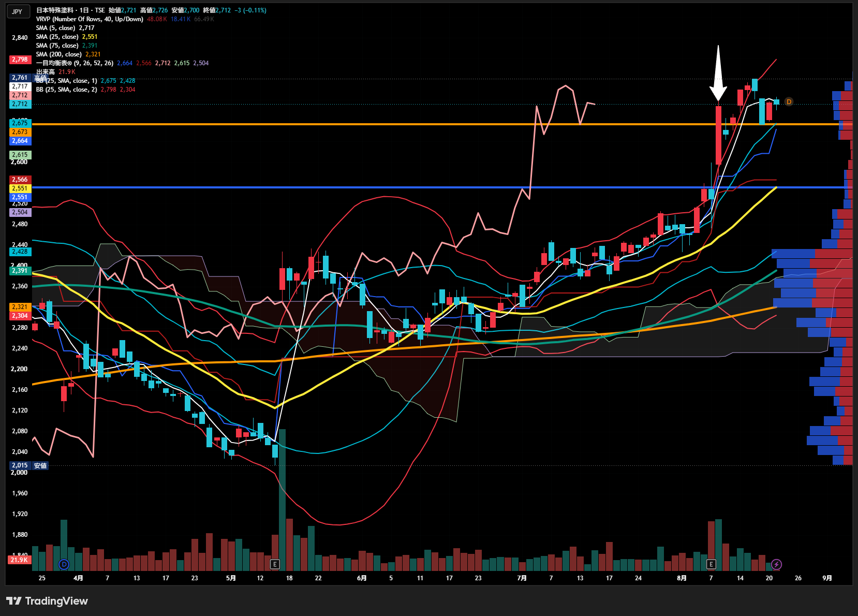Click the 4月 date on time axis
The width and height of the screenshot is (858, 616).
click(78, 578)
